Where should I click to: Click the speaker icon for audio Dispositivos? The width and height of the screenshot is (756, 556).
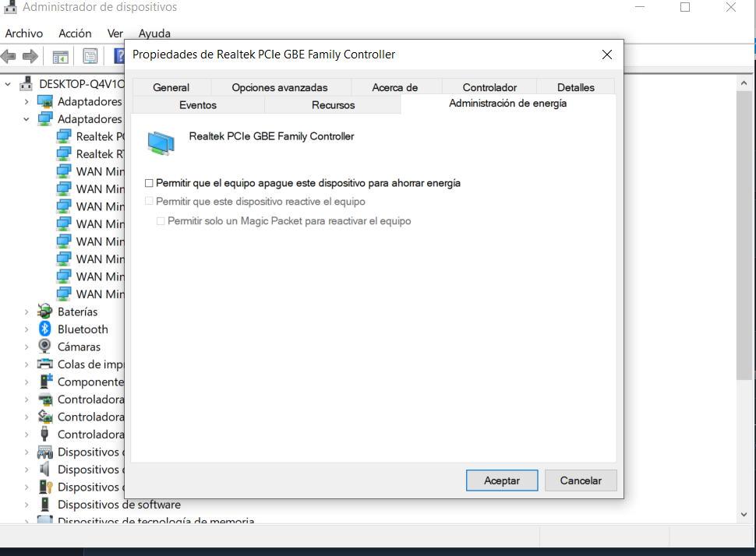44,469
